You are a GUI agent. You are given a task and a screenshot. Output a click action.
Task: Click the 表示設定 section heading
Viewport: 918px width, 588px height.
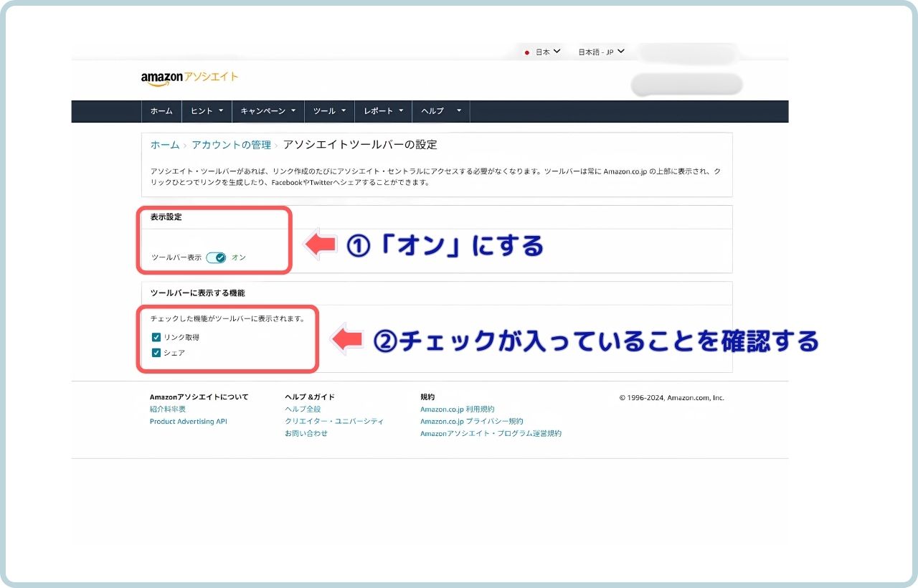tap(166, 217)
